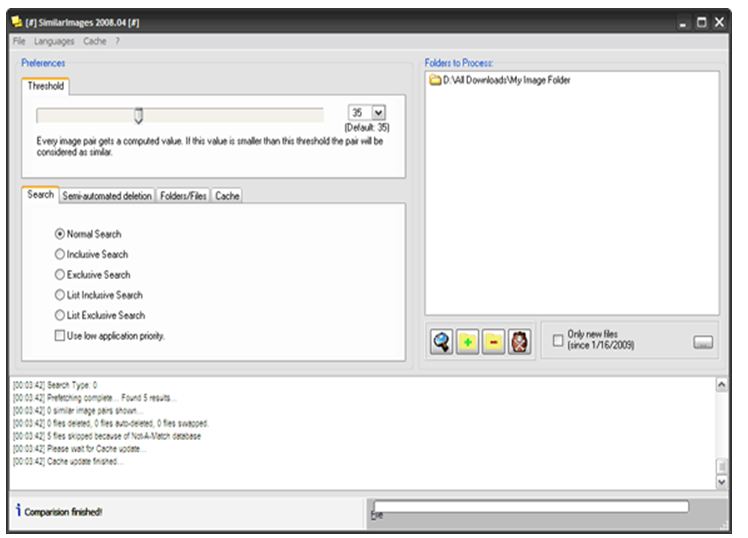Image resolution: width=748 pixels, height=538 pixels.
Task: Maximize the SimilarImages window
Action: (701, 22)
